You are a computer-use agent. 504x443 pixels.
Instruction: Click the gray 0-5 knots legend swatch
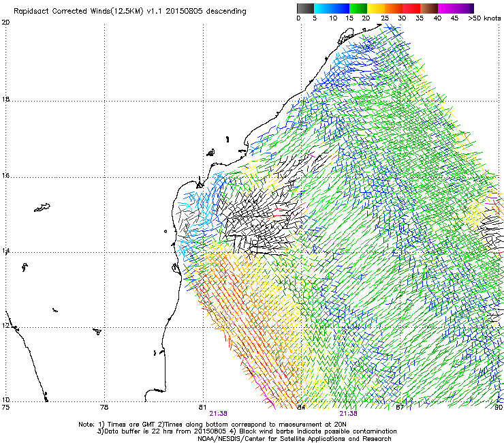(x=305, y=8)
